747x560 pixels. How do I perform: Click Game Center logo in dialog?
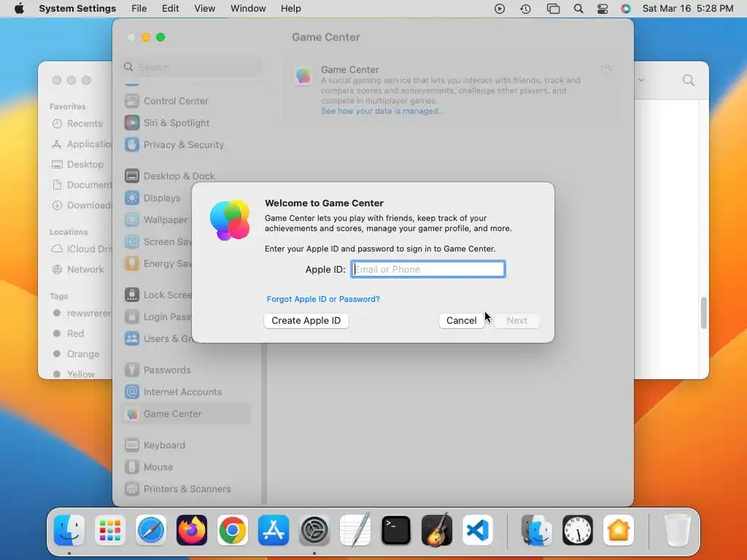point(230,220)
